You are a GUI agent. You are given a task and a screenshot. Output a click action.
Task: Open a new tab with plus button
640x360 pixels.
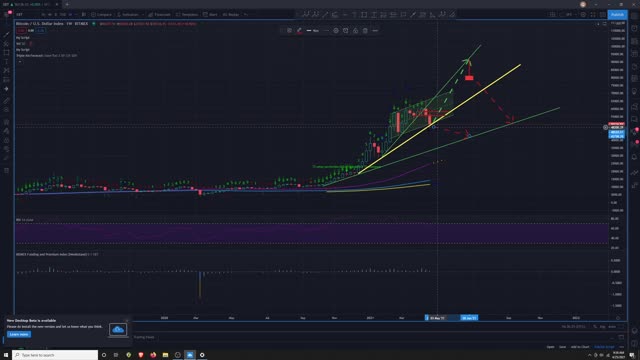67,4
